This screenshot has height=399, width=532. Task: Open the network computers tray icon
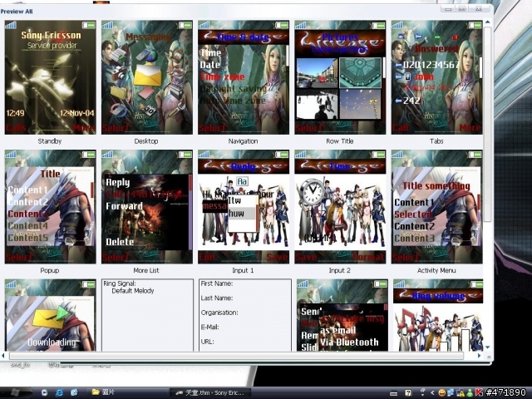pos(451,393)
